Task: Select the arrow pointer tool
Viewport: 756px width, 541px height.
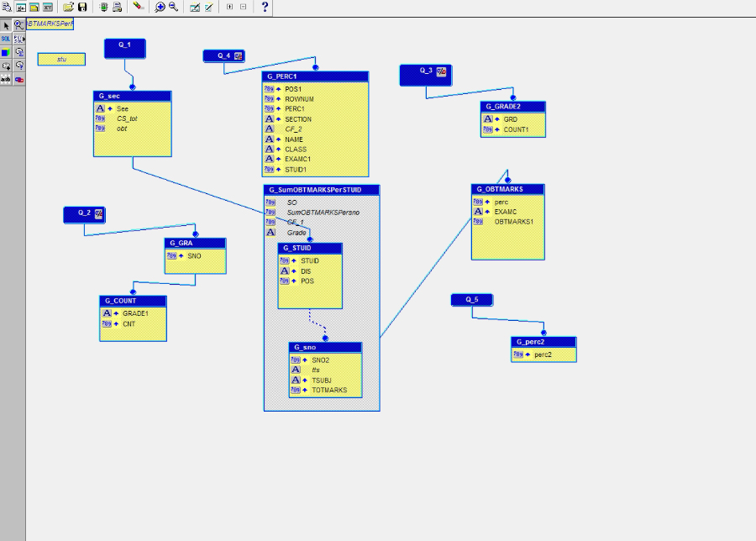Action: coord(6,26)
